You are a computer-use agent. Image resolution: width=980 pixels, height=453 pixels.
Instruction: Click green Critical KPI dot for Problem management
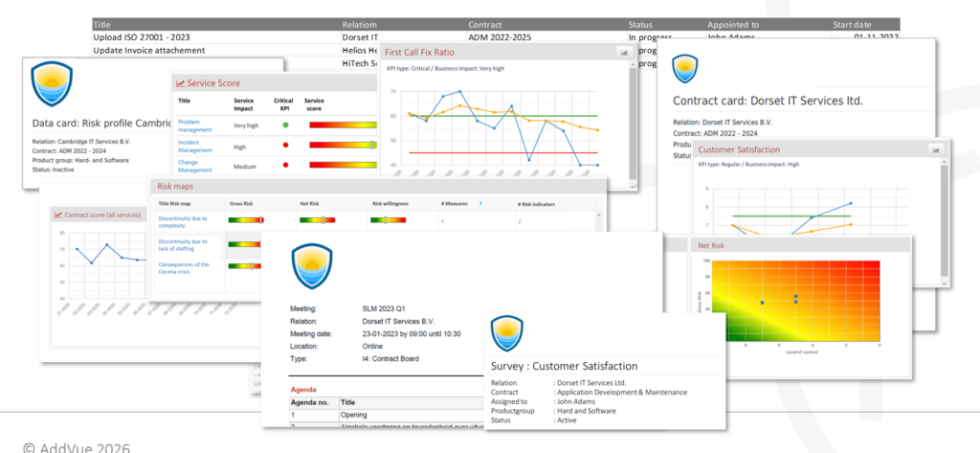coord(285,125)
